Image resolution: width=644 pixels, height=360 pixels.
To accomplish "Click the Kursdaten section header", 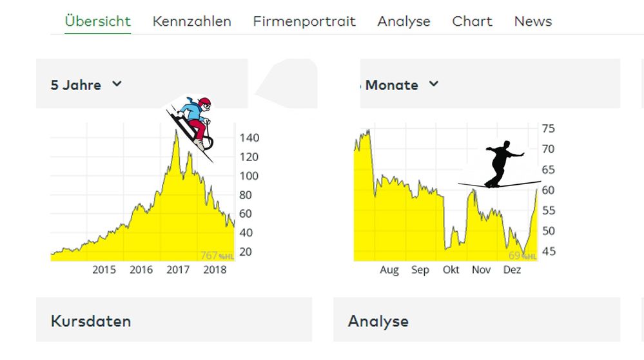I will coord(91,321).
